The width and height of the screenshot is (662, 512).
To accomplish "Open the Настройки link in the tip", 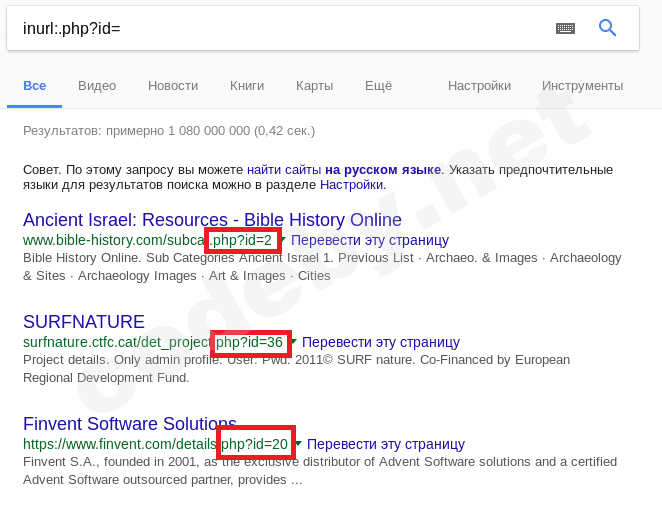I will [x=352, y=185].
